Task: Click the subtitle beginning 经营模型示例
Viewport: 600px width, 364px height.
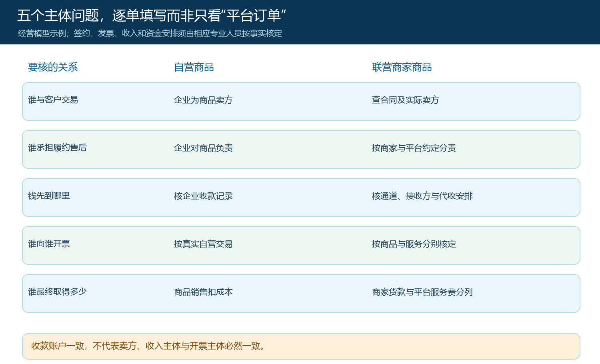Action: [x=150, y=33]
